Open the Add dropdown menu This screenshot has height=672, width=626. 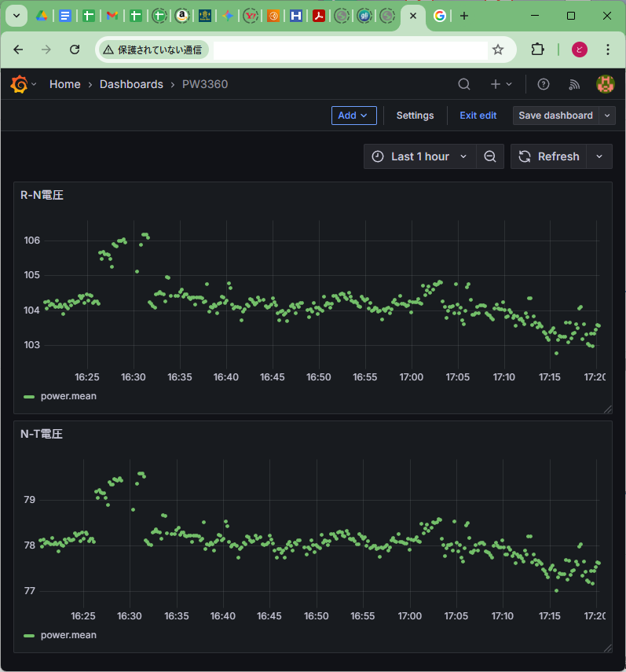[353, 116]
